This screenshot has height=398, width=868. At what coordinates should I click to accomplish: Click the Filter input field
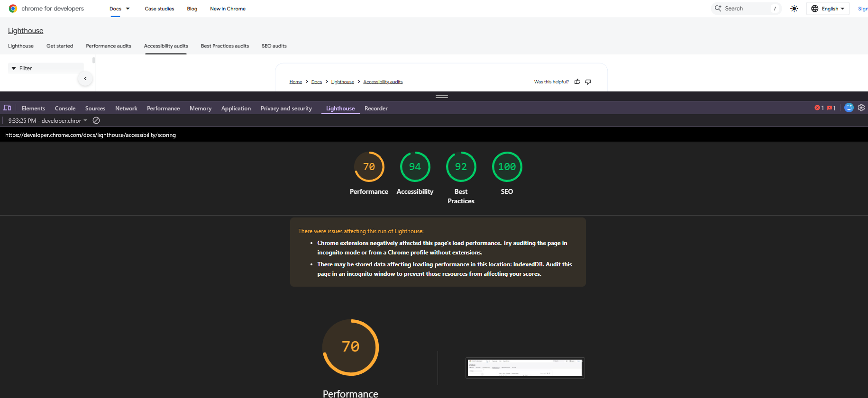click(46, 68)
